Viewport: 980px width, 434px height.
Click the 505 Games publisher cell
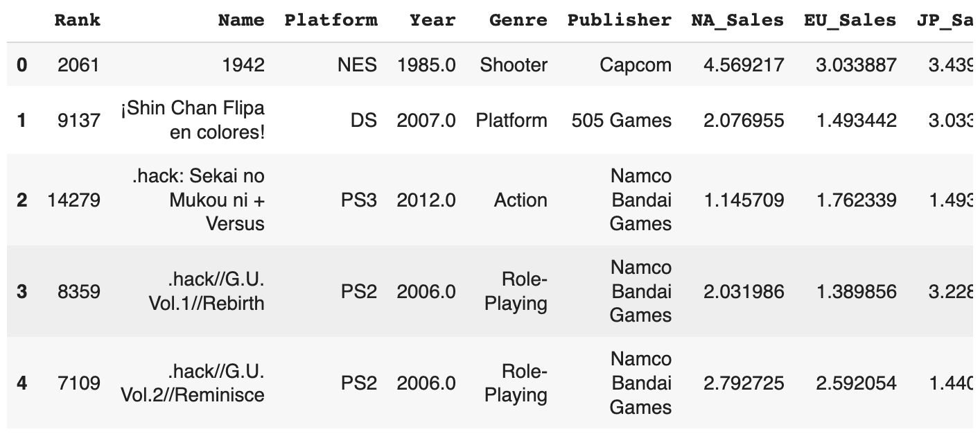pyautogui.click(x=621, y=121)
